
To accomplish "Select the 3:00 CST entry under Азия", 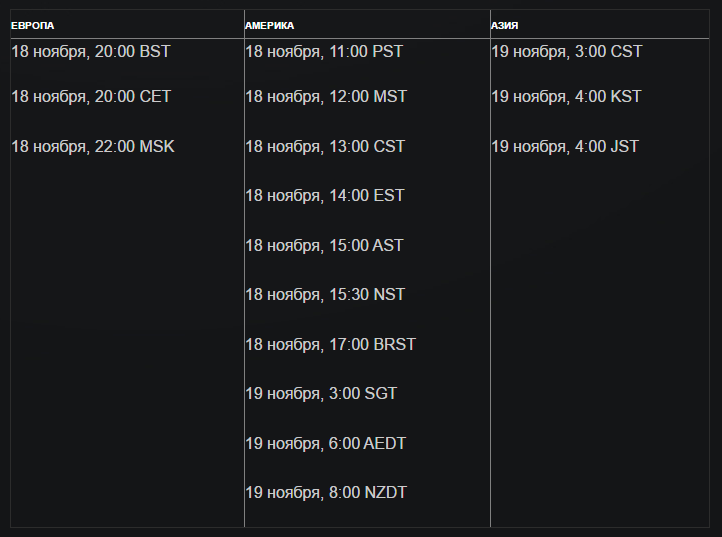I will point(567,52).
